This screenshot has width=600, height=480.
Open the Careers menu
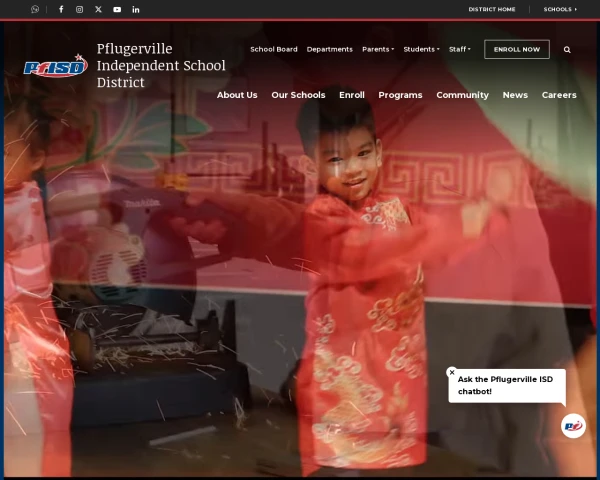tap(559, 95)
